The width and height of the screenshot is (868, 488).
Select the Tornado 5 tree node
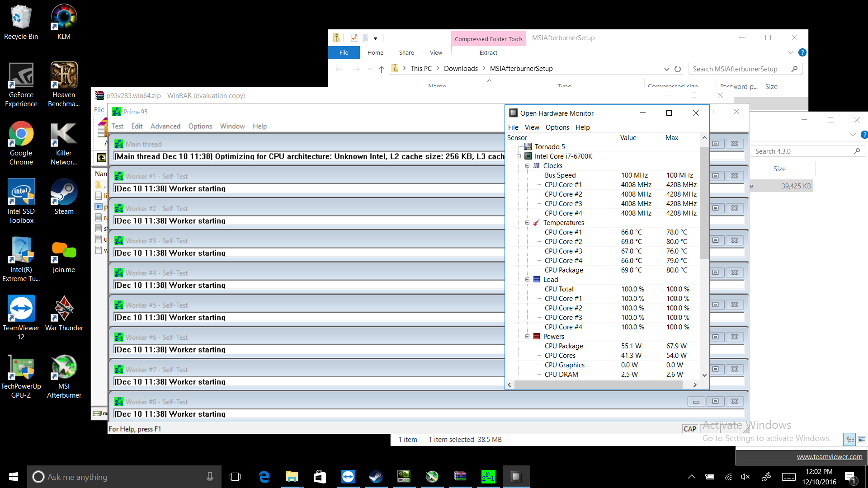(x=550, y=147)
